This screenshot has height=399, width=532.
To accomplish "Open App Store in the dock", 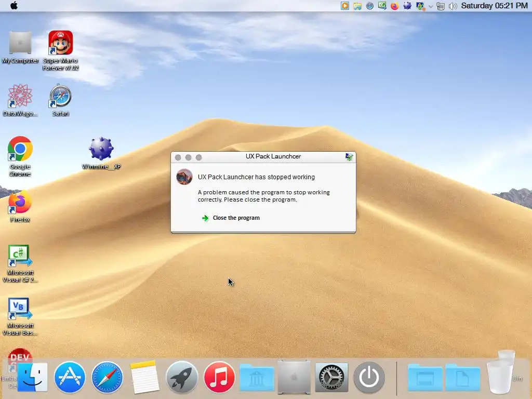I will click(x=70, y=377).
